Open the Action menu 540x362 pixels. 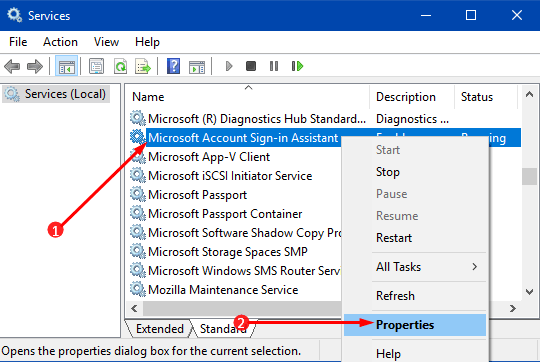pyautogui.click(x=60, y=42)
